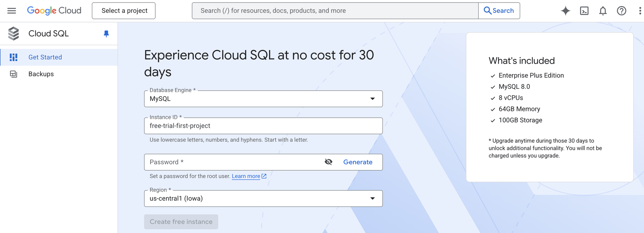Image resolution: width=644 pixels, height=233 pixels.
Task: Open Backups in the sidebar
Action: tap(59, 74)
